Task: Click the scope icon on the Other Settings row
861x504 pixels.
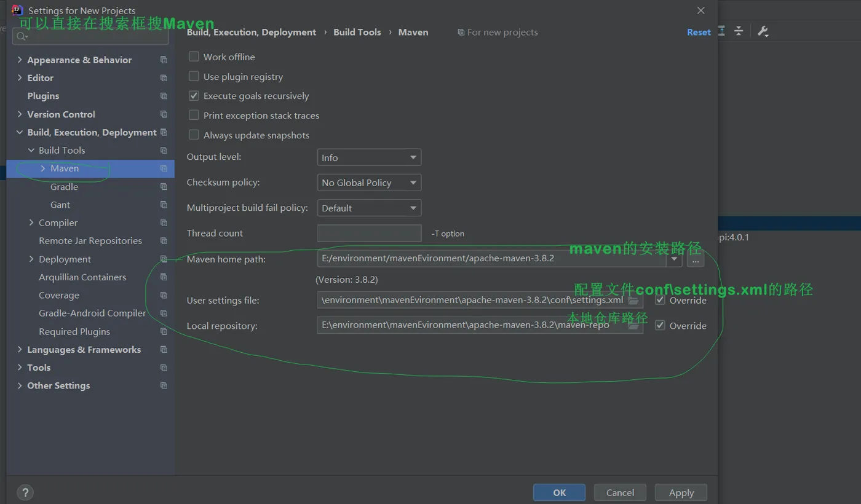Action: click(x=164, y=386)
